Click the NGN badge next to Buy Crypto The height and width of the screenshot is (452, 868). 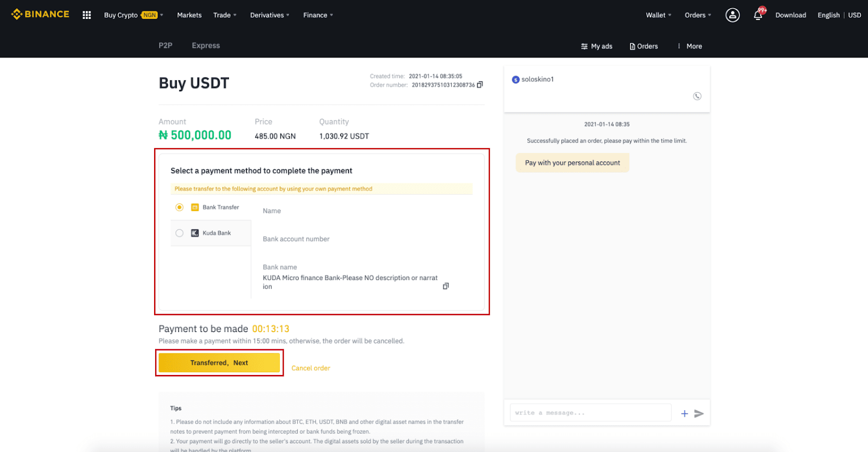[x=150, y=15]
